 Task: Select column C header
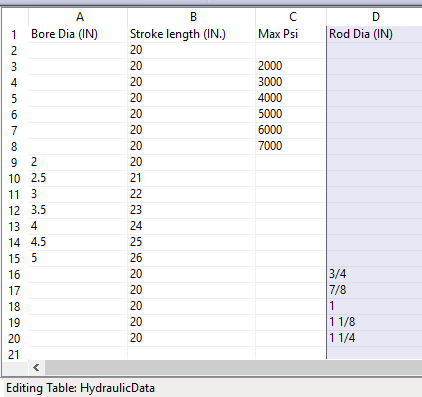click(x=291, y=17)
